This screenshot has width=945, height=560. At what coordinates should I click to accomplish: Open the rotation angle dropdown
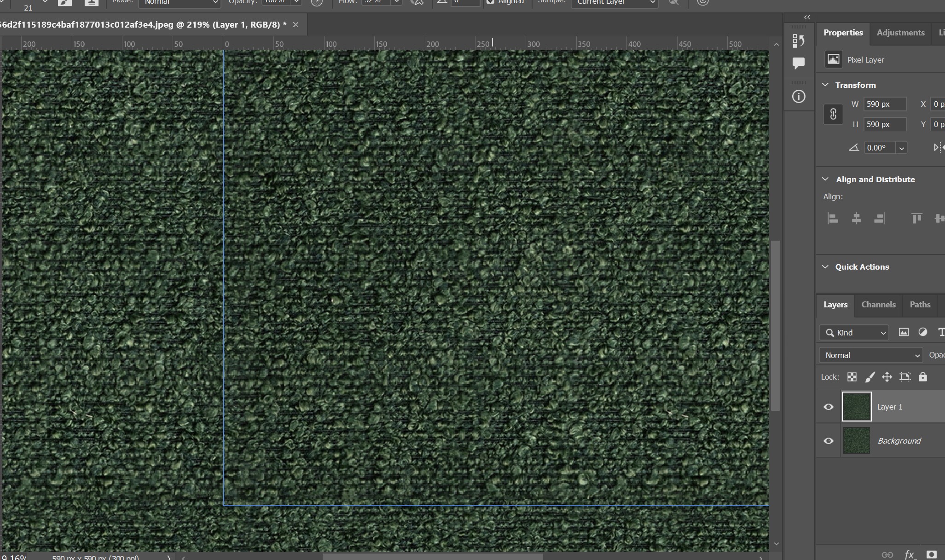pyautogui.click(x=901, y=148)
